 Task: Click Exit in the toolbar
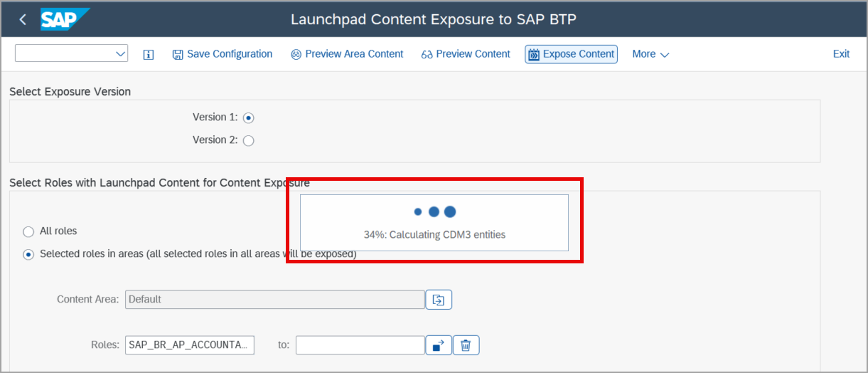(841, 54)
